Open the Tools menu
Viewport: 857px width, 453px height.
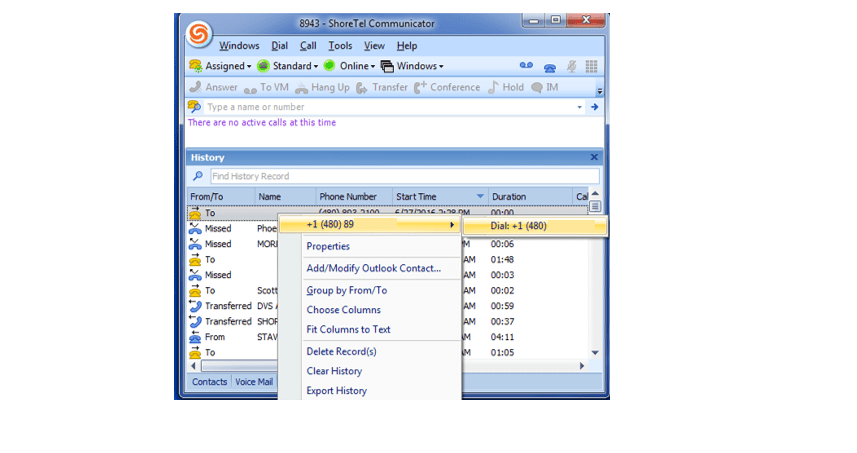[340, 46]
